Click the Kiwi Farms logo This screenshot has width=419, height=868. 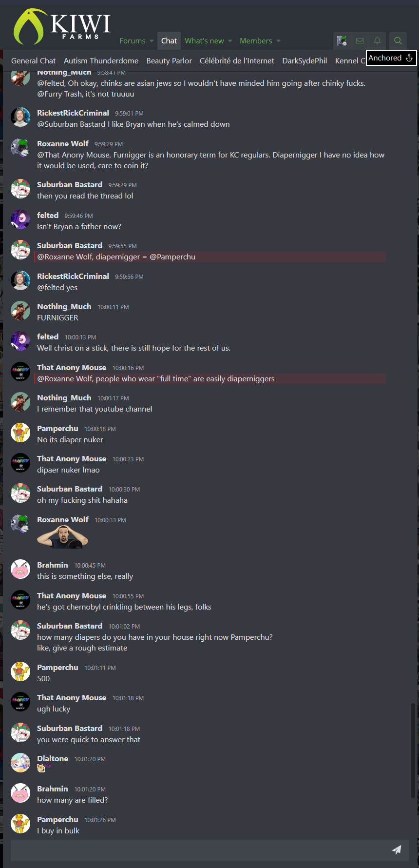(62, 27)
